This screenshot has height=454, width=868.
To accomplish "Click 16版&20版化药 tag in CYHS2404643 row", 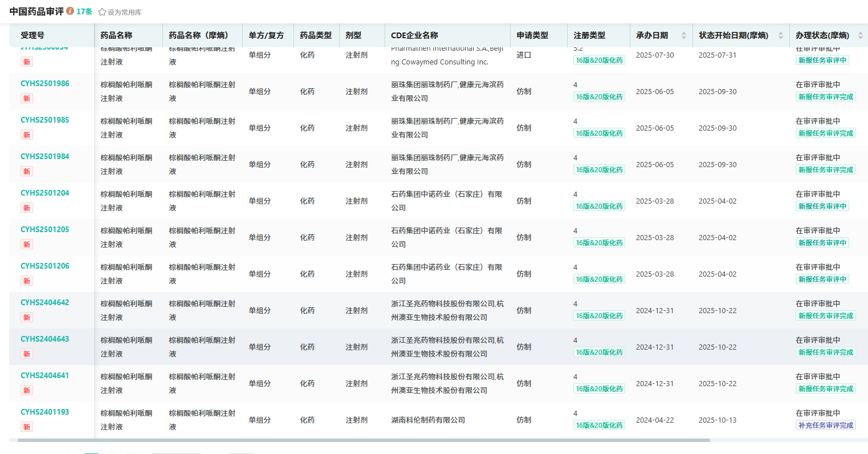I will [599, 352].
